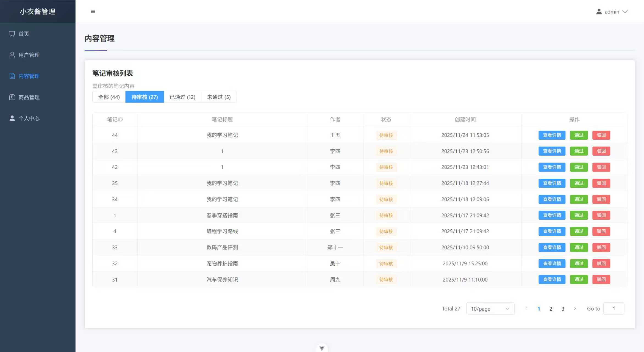Go to next page with right chevron

575,309
